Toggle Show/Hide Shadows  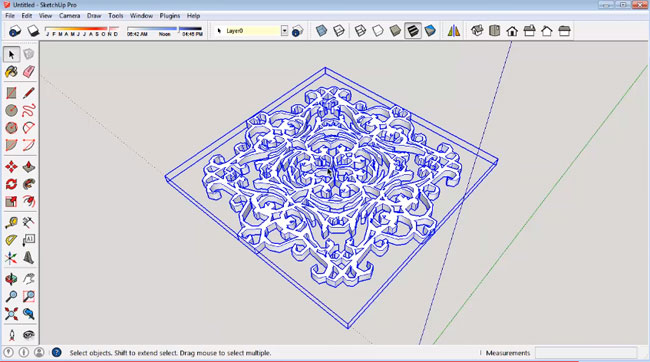pos(33,31)
